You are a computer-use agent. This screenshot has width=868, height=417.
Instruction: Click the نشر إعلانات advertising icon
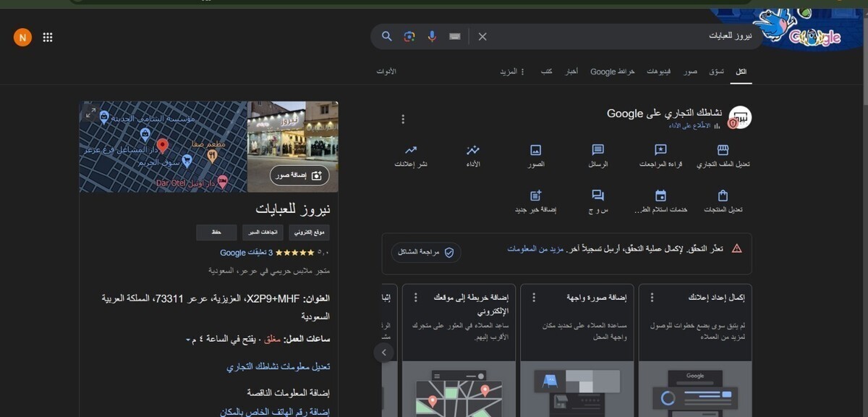click(411, 150)
